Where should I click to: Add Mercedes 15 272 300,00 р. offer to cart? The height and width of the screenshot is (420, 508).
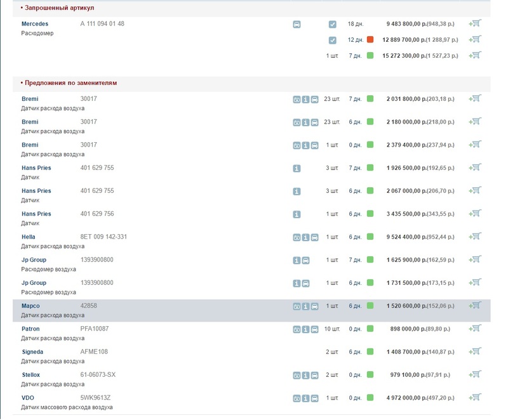pos(474,56)
